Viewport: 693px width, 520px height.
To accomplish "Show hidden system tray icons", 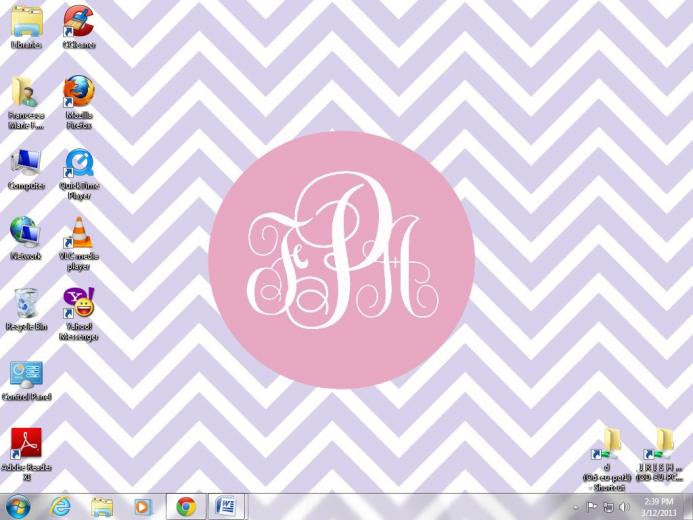I will (x=575, y=507).
